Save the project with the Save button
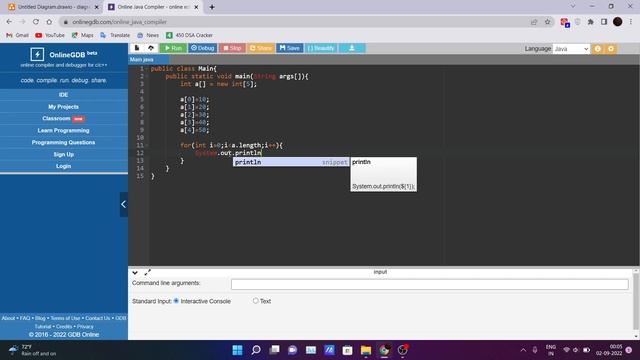 pyautogui.click(x=290, y=48)
